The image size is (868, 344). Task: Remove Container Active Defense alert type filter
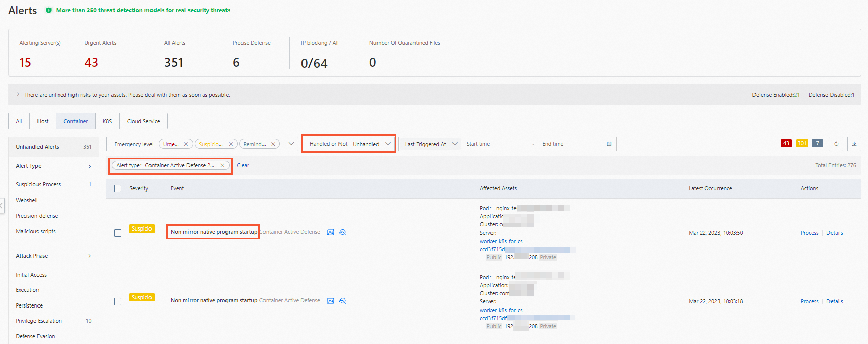[x=222, y=165]
